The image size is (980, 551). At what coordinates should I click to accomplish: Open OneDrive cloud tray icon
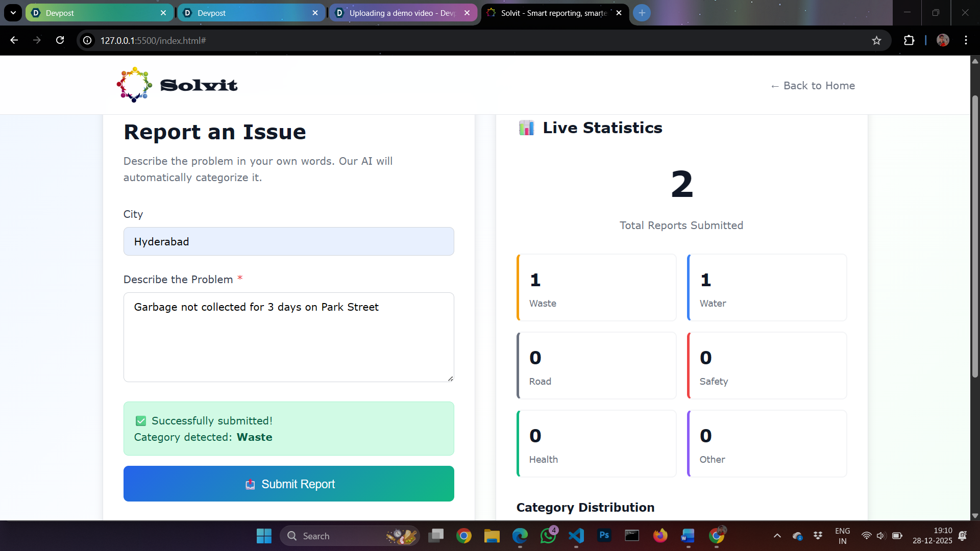click(798, 536)
